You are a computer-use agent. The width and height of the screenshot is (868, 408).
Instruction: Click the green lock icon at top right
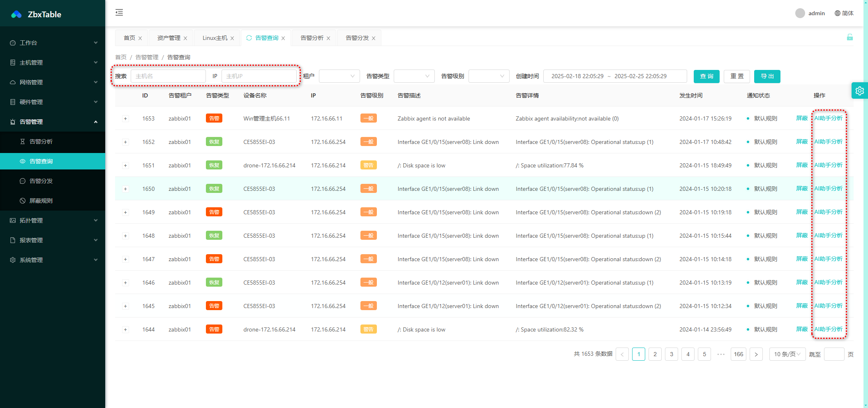pyautogui.click(x=850, y=37)
